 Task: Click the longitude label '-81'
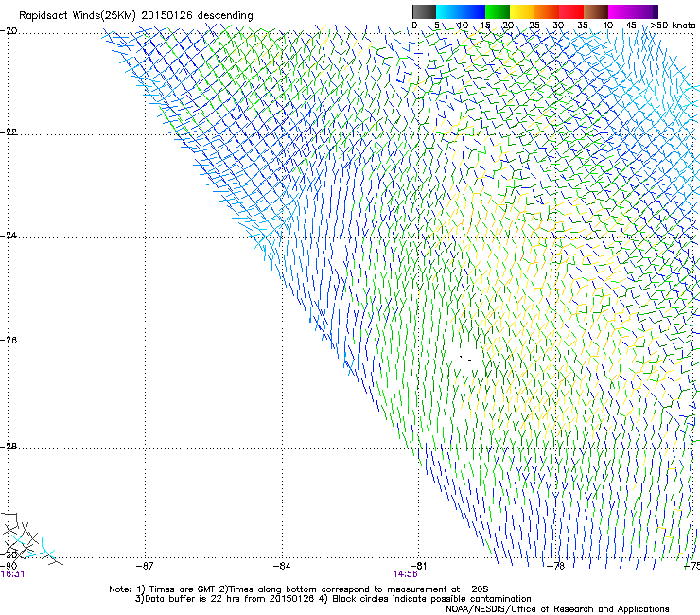click(418, 566)
